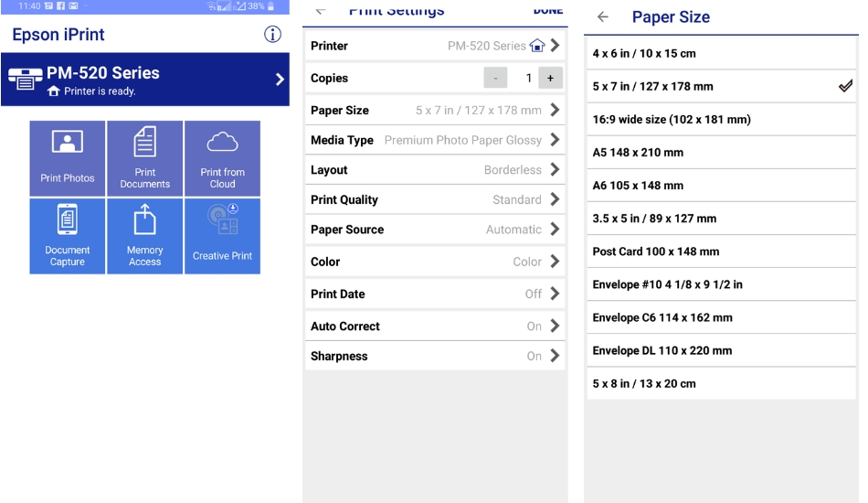Expand the PM-520 Series printer chevron

pyautogui.click(x=280, y=80)
